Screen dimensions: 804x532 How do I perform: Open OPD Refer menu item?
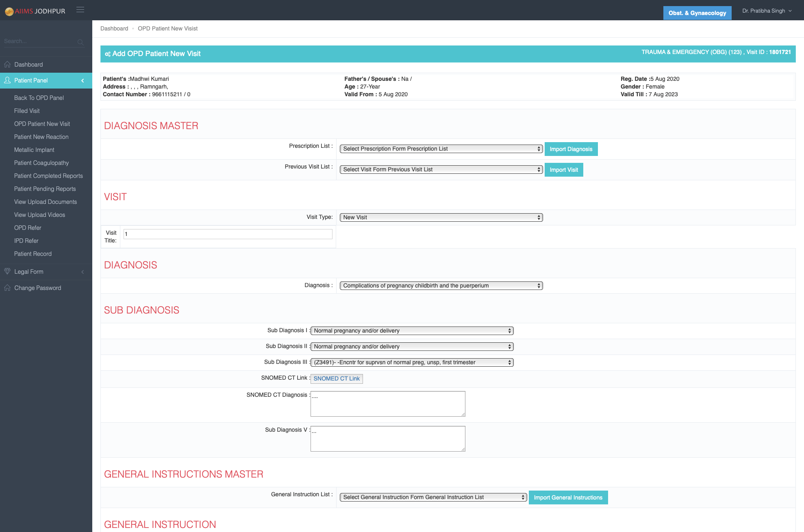tap(28, 228)
